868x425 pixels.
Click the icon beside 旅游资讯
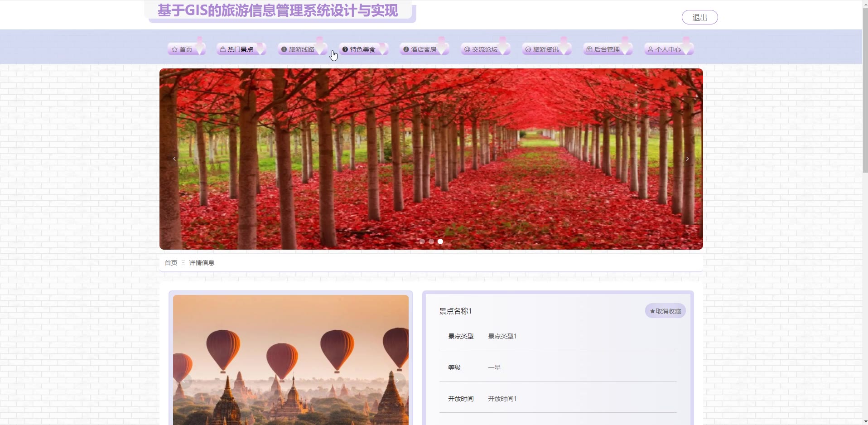pyautogui.click(x=528, y=49)
